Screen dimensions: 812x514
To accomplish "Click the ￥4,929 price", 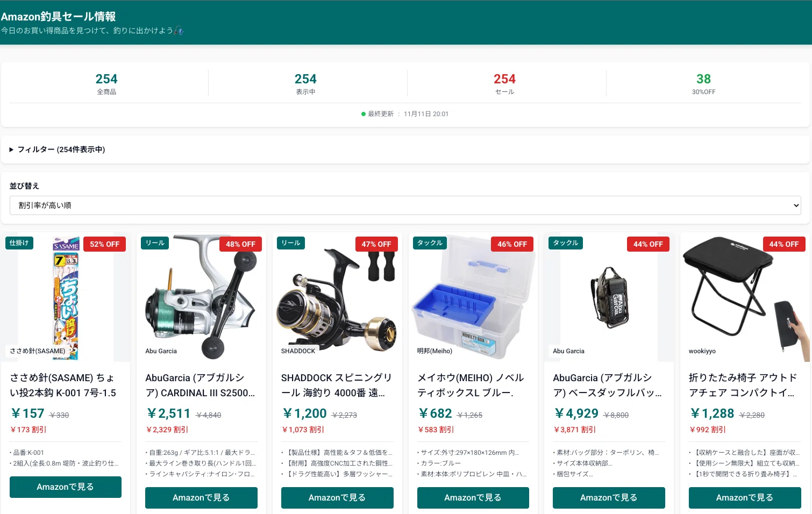I will [576, 413].
